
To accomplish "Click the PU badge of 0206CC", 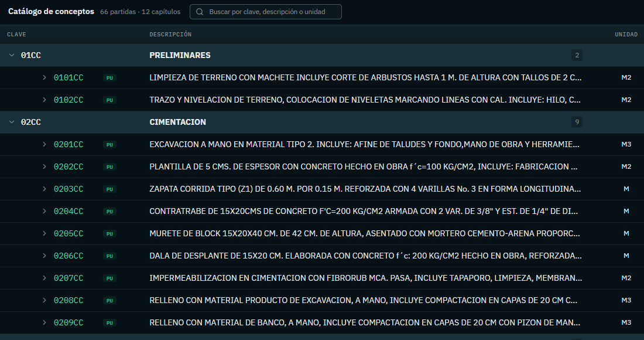I will (x=109, y=256).
